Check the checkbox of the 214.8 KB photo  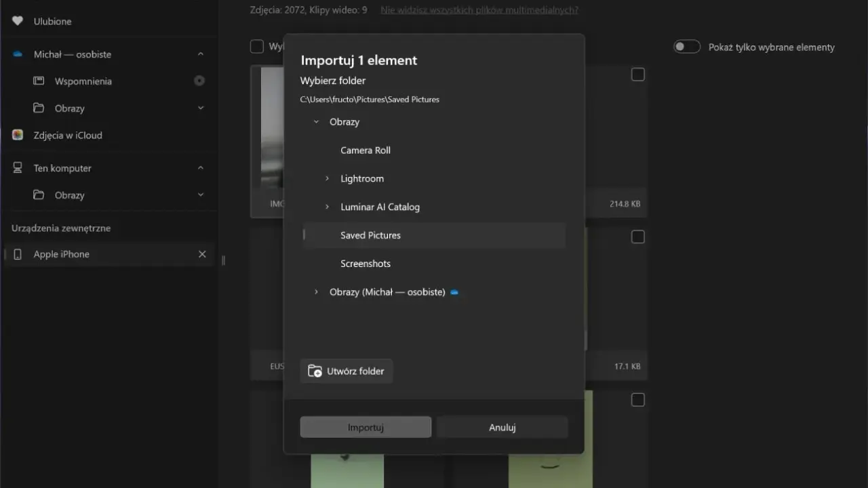click(638, 75)
